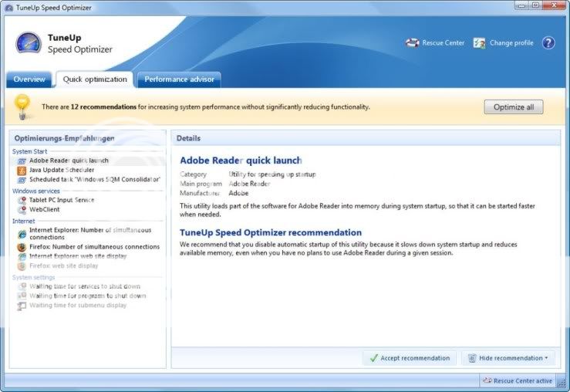The width and height of the screenshot is (570, 392).
Task: Click the Optimize all button
Action: click(514, 107)
